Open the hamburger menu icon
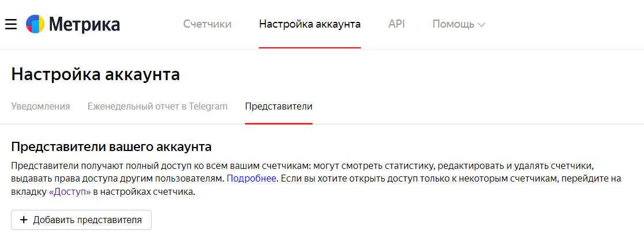Viewport: 644px width, 249px height. coord(11,24)
